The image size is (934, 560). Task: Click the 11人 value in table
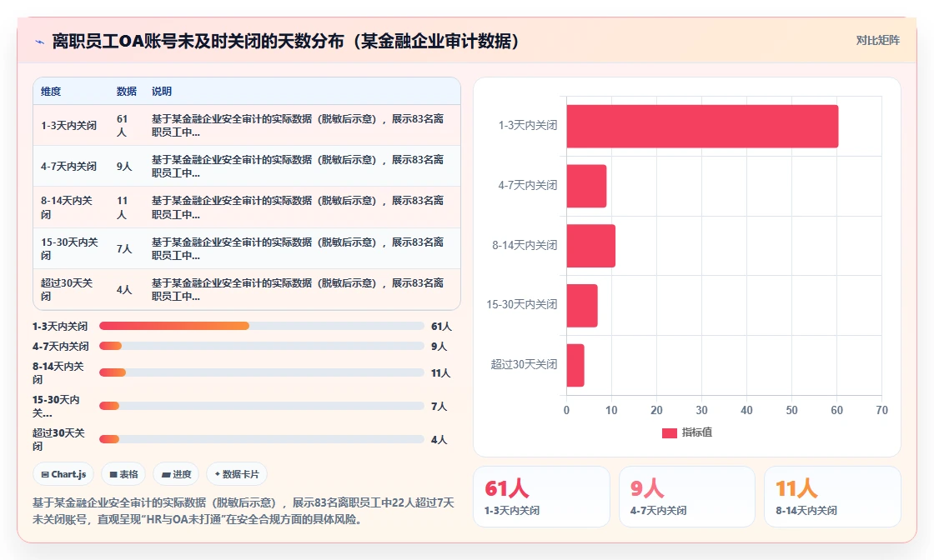pos(122,207)
